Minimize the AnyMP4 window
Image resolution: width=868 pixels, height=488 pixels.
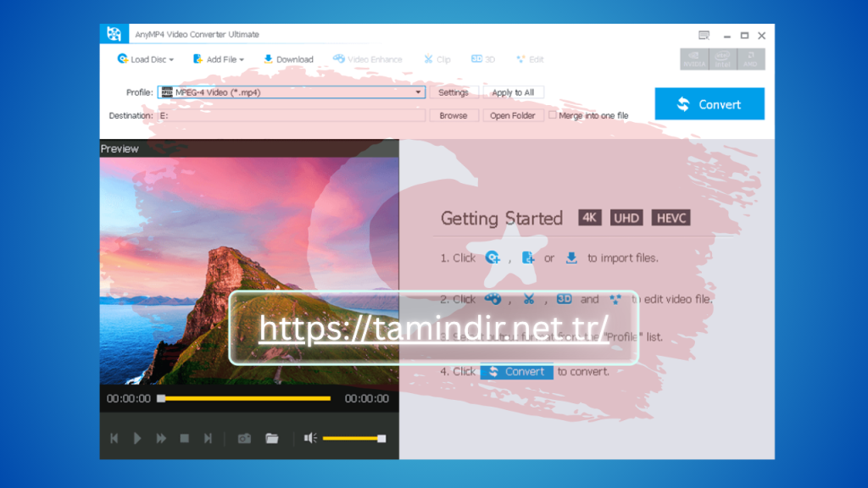pyautogui.click(x=726, y=36)
